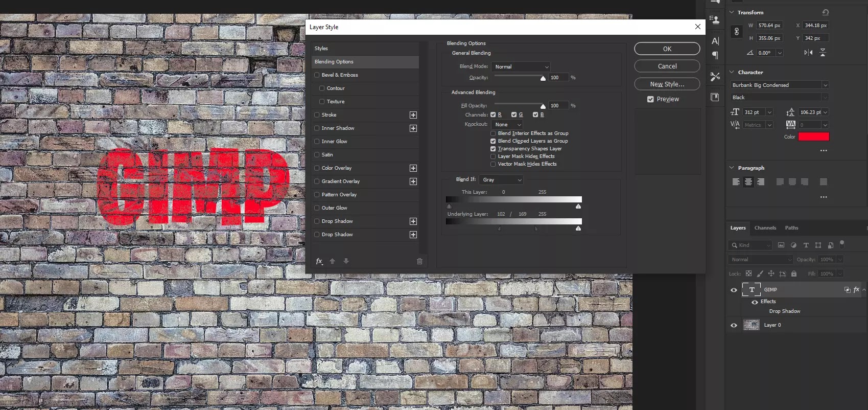Click lock image pixels brush icon
868x410 pixels.
(760, 274)
